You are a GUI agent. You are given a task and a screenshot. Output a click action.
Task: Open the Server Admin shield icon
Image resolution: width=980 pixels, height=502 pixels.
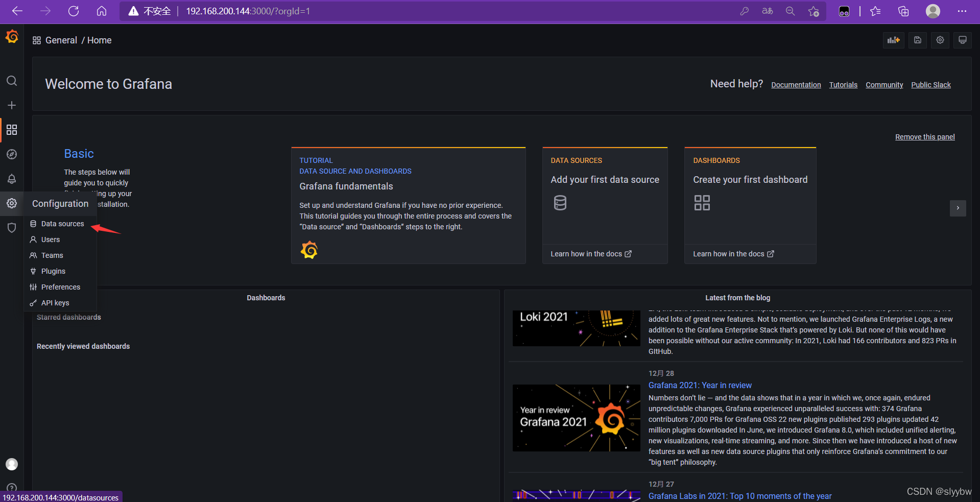12,228
